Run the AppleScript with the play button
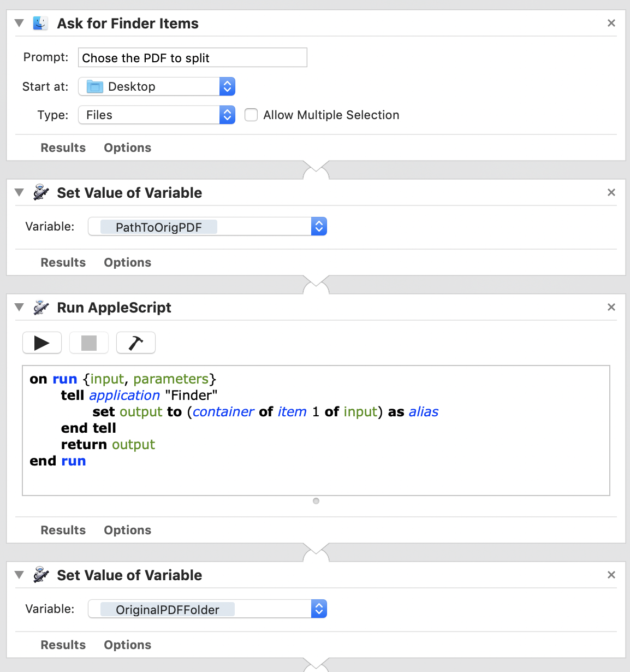The width and height of the screenshot is (630, 672). pyautogui.click(x=42, y=343)
